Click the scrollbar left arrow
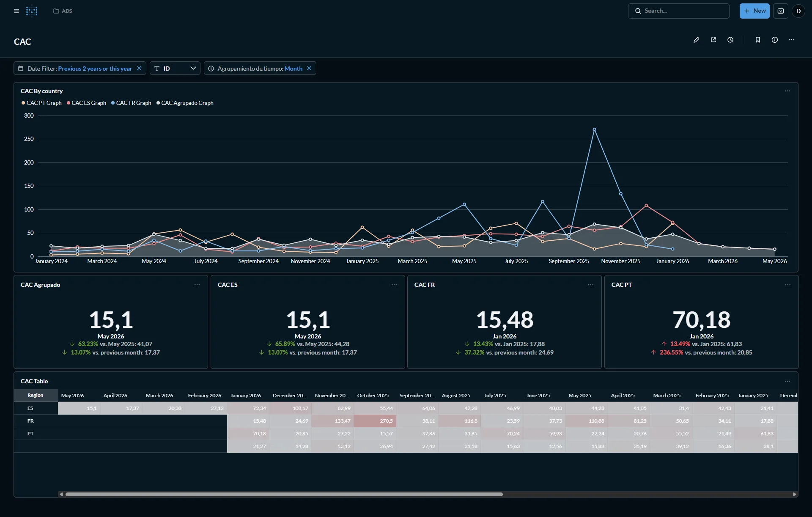 coord(61,494)
